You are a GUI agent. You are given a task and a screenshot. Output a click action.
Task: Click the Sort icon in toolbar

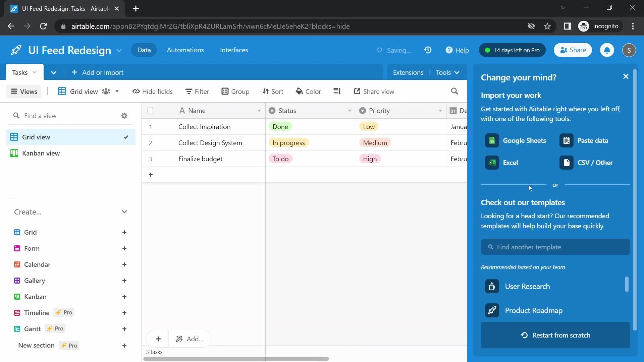pyautogui.click(x=272, y=91)
